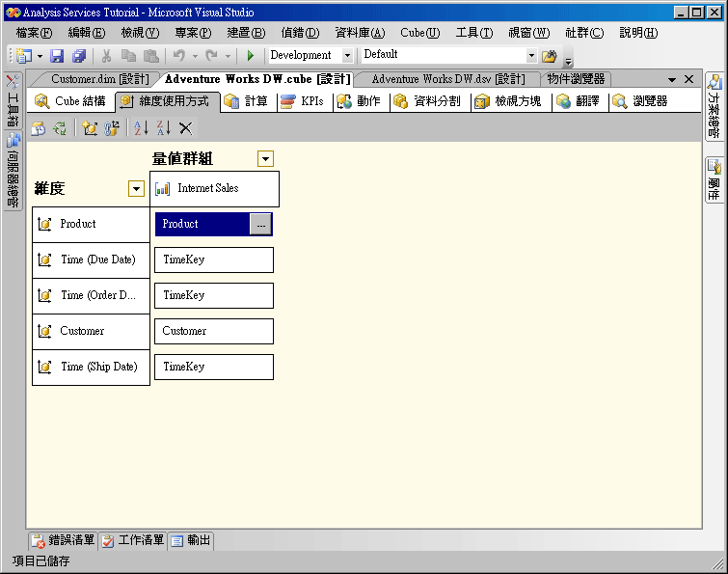Open the redo history dropdown arrow
This screenshot has width=728, height=574.
point(228,56)
